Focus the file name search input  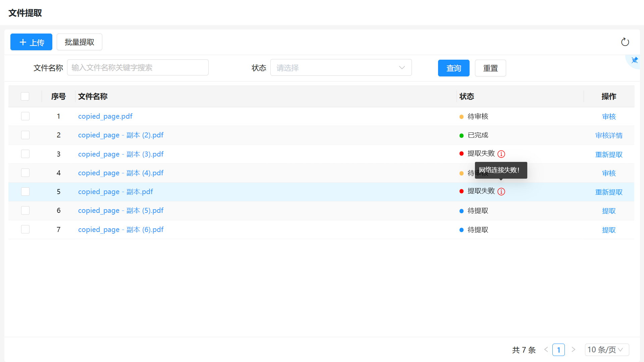coord(138,68)
